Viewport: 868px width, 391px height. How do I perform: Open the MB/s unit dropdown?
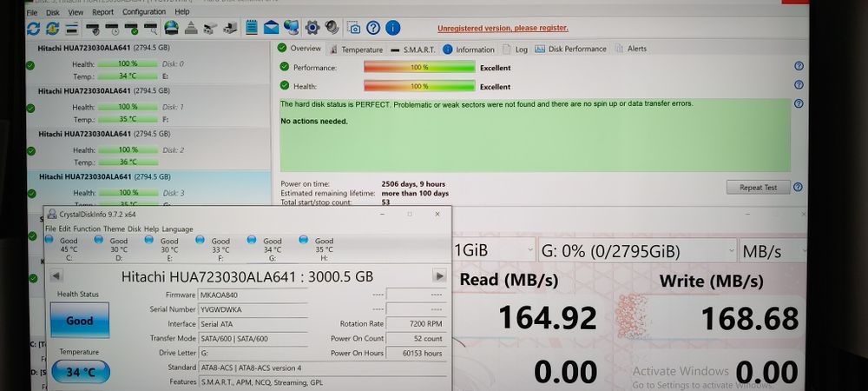tap(774, 251)
